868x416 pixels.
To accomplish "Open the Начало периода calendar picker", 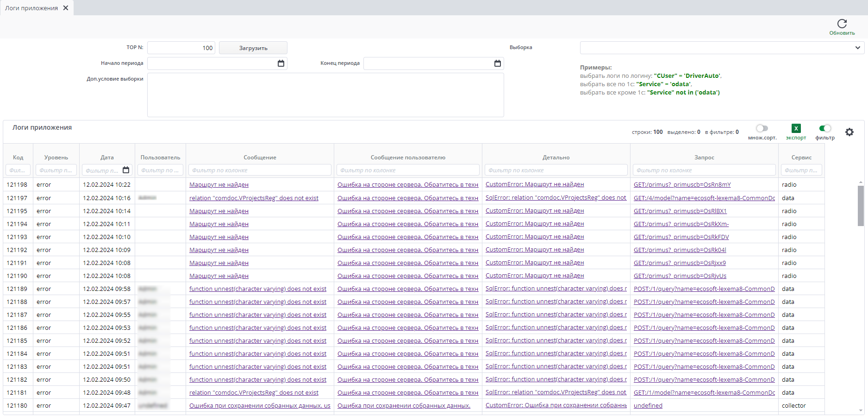I will (281, 63).
